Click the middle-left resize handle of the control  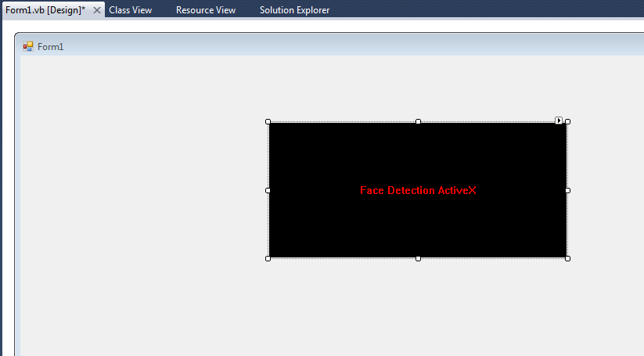(x=268, y=190)
